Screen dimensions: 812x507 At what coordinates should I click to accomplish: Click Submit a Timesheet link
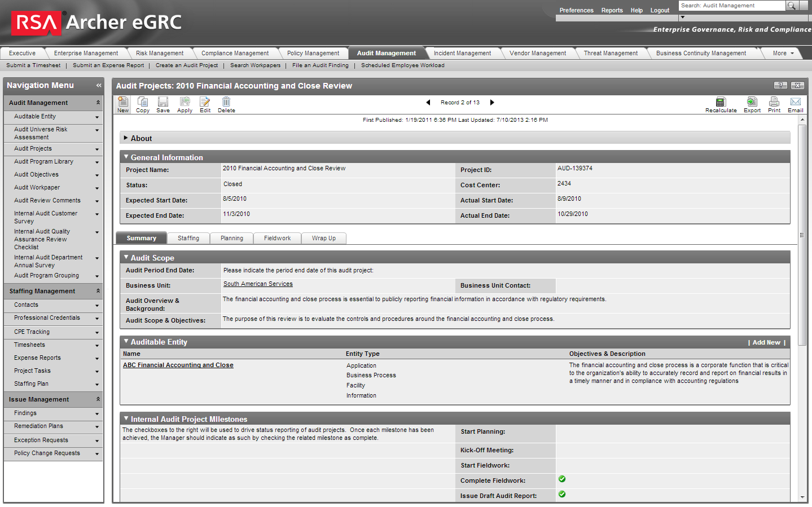click(33, 65)
